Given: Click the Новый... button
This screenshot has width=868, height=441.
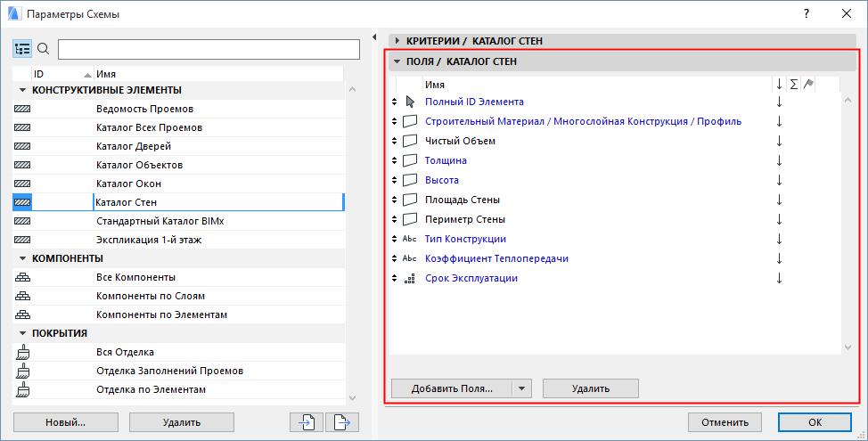Looking at the screenshot, I should pos(66,422).
